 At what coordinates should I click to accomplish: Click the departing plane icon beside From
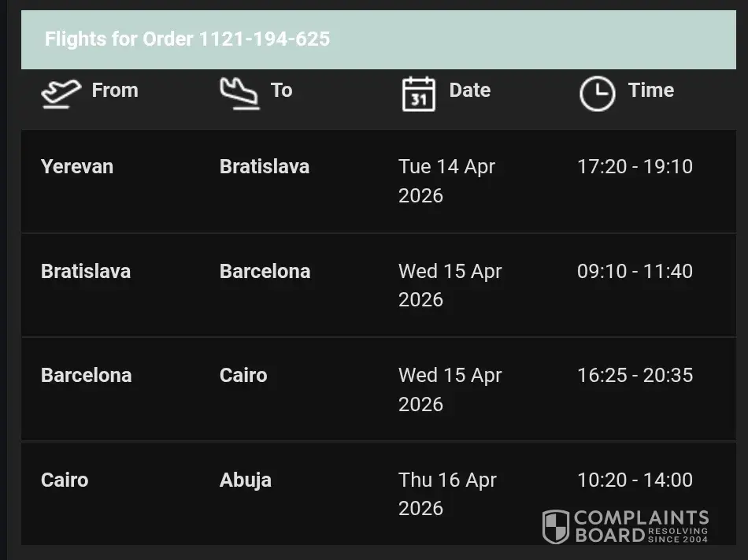[x=61, y=94]
